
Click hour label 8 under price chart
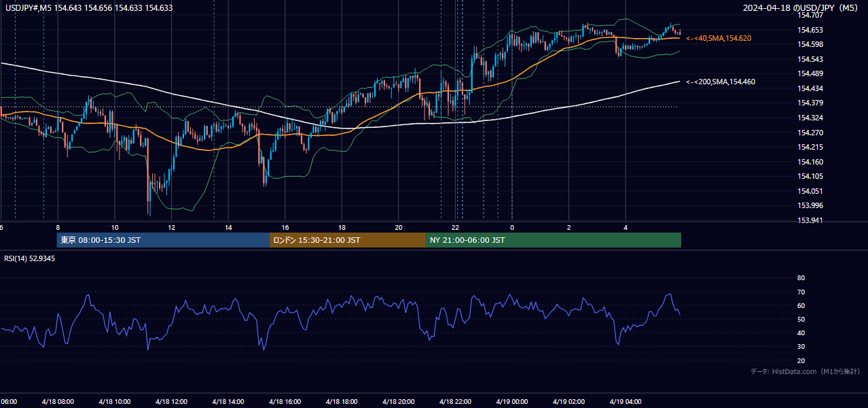58,228
